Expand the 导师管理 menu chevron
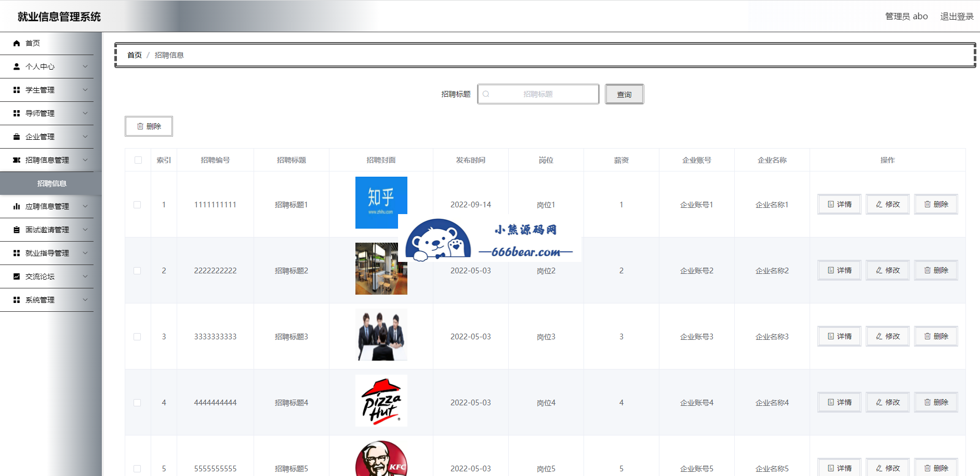Image resolution: width=980 pixels, height=476 pixels. [85, 113]
